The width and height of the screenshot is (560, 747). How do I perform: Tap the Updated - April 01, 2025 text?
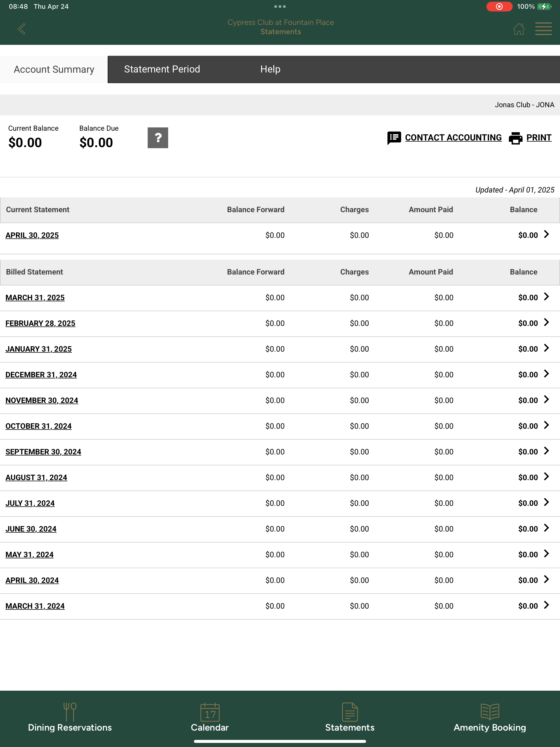pyautogui.click(x=515, y=190)
